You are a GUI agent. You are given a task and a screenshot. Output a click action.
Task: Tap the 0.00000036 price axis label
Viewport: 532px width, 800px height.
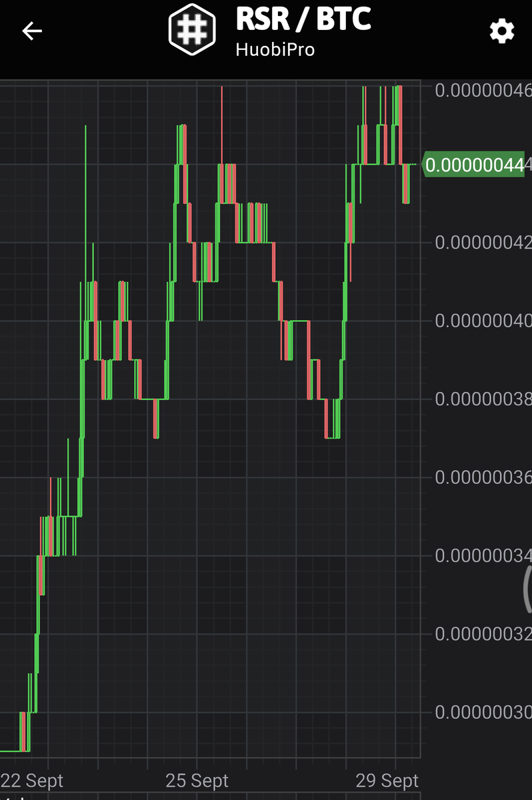(483, 477)
